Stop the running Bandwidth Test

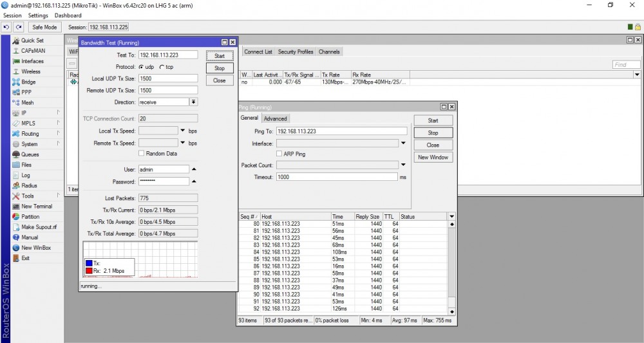(220, 68)
